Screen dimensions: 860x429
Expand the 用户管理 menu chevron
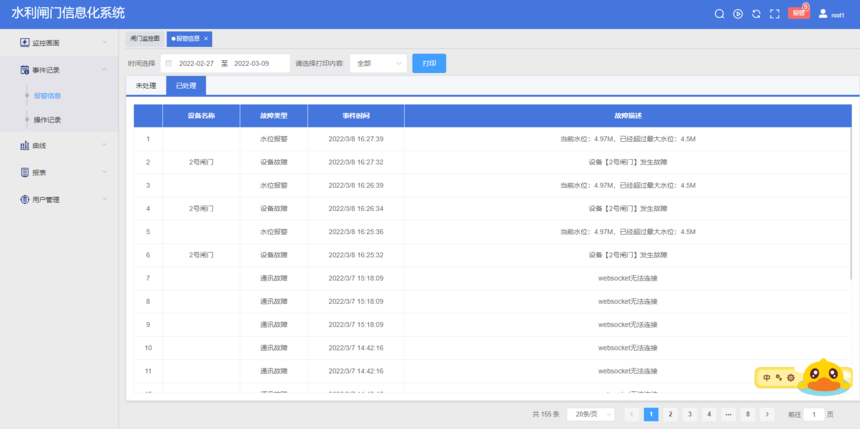coord(104,199)
